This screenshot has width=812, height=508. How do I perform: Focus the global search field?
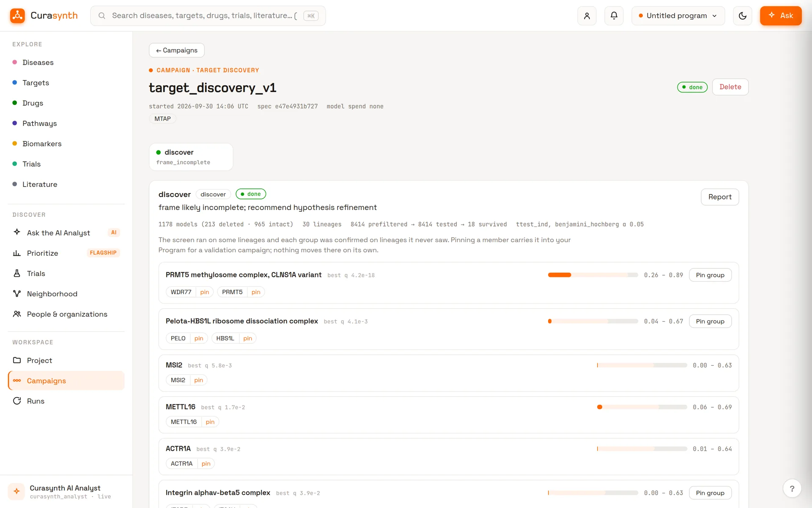point(208,16)
